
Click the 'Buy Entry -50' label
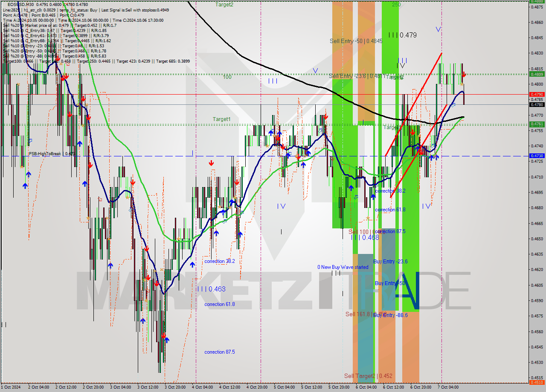[389, 283]
